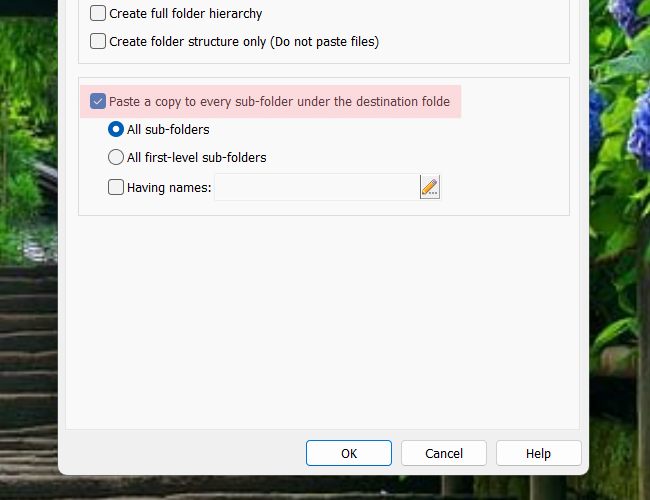Image resolution: width=650 pixels, height=500 pixels.
Task: Click the 'All sub-folders' label text
Action: pos(168,129)
